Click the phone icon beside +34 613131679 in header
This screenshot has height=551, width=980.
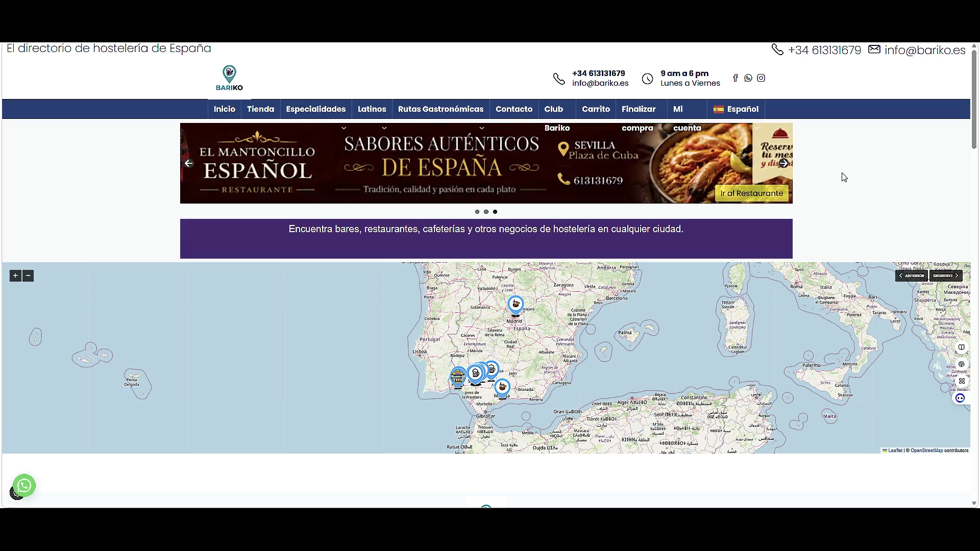point(559,79)
